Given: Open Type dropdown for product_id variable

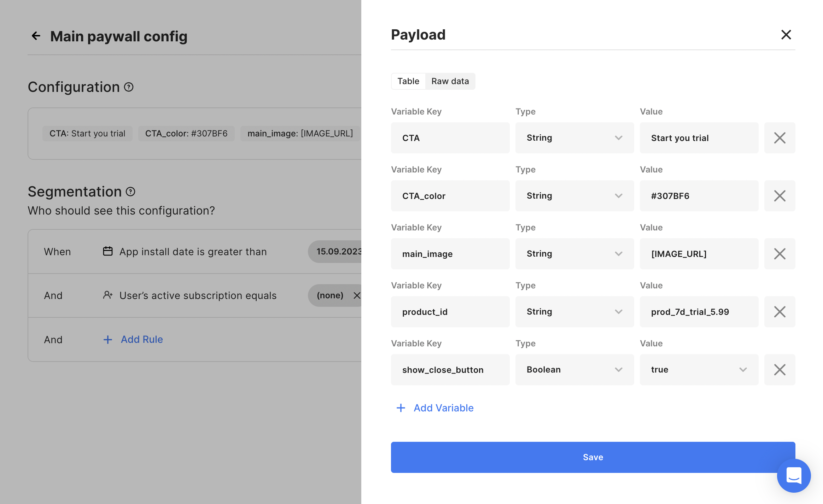Looking at the screenshot, I should pos(574,312).
